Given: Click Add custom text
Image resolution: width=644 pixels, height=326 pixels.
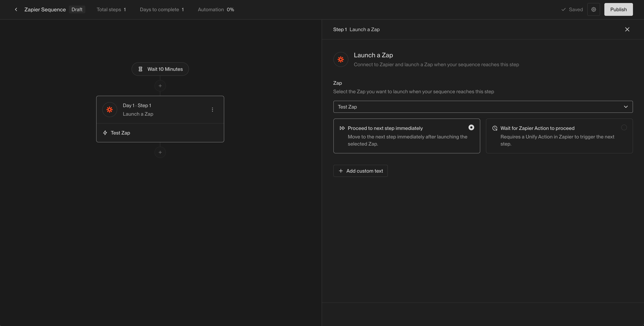Looking at the screenshot, I should point(360,171).
